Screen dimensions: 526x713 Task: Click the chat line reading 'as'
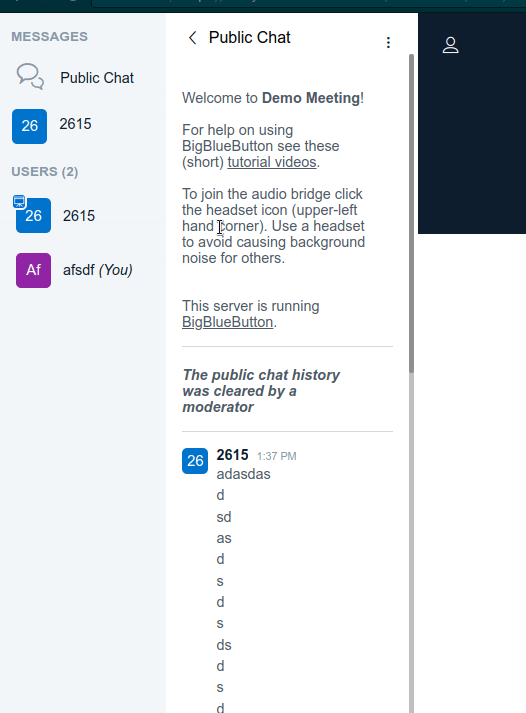click(x=224, y=538)
